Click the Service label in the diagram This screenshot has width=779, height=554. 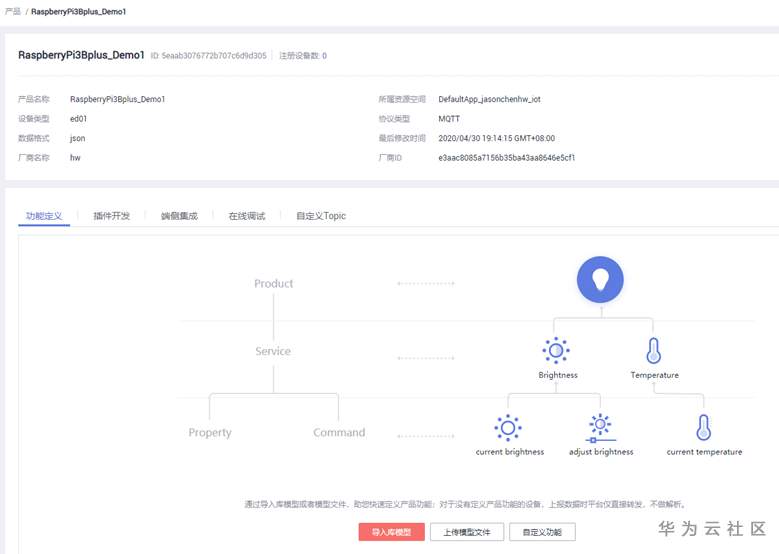(273, 351)
